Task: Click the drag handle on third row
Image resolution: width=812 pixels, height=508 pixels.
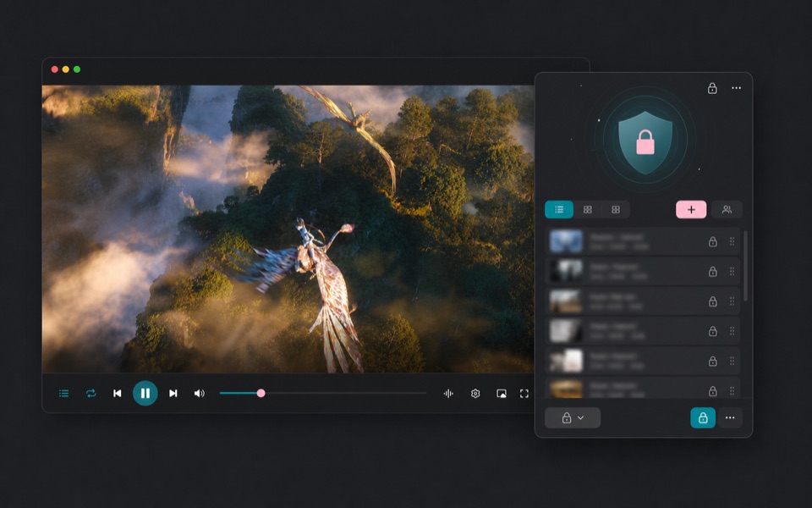Action: [x=732, y=301]
